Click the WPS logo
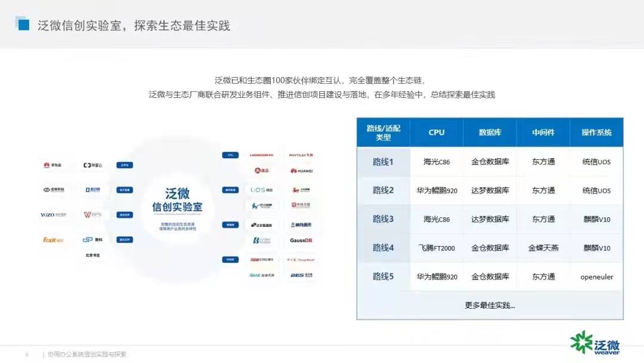644x363 pixels. click(x=93, y=214)
